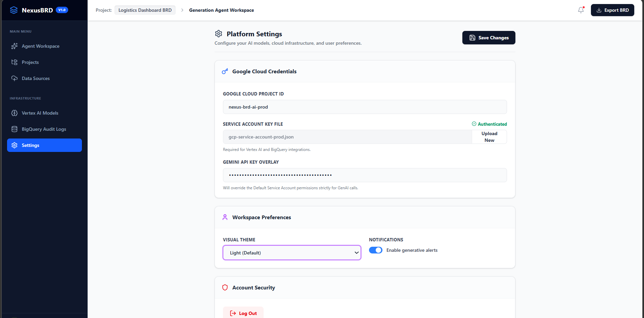Screen dimensions: 644x318
Task: Click the 'Authenticated' status text
Action: (492, 124)
